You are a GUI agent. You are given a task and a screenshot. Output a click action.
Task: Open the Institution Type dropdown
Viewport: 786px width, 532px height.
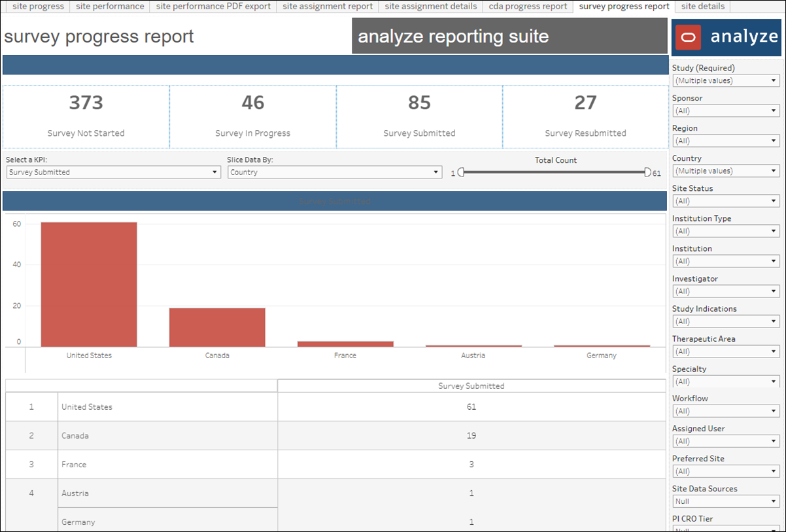coord(726,231)
